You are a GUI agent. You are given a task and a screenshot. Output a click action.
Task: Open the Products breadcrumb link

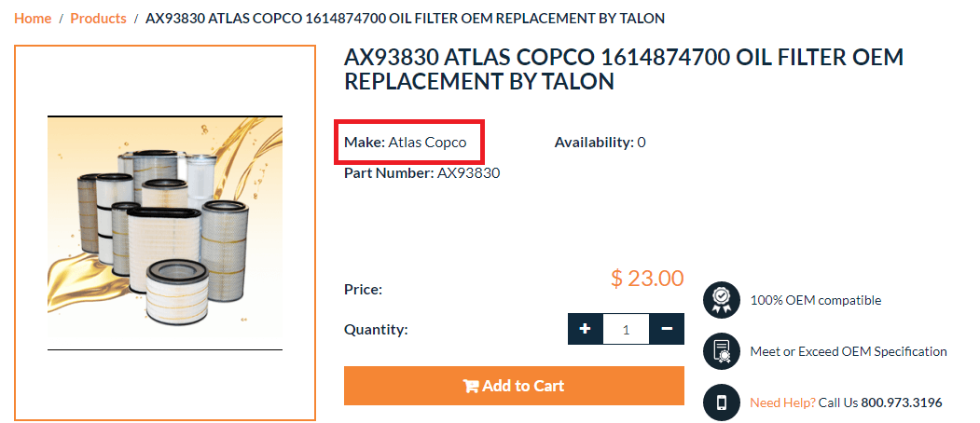(x=98, y=18)
